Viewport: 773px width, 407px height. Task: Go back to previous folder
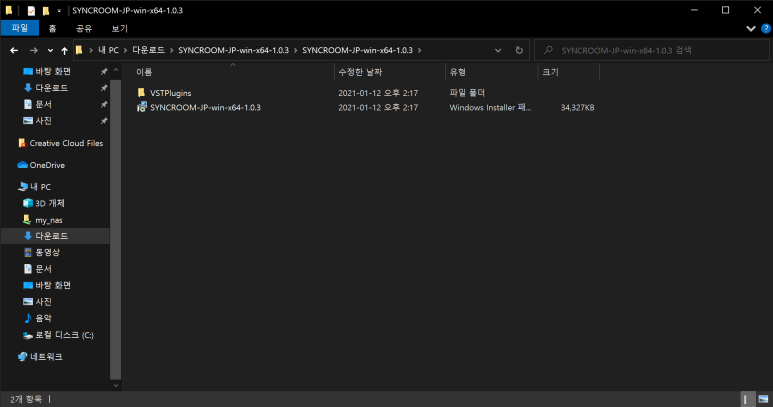(14, 50)
